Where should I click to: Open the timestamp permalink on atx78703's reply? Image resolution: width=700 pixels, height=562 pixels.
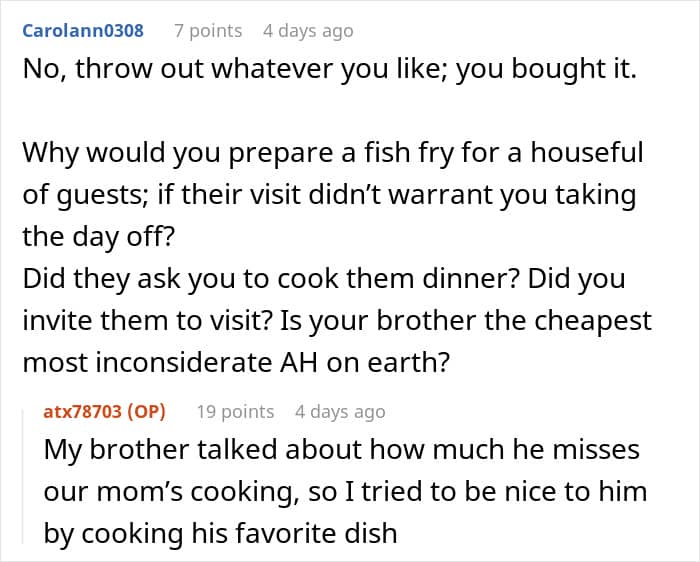[340, 412]
